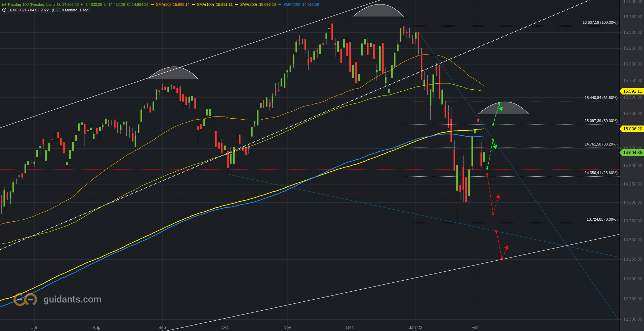Click the 12.500,00 price axis label

point(633,319)
